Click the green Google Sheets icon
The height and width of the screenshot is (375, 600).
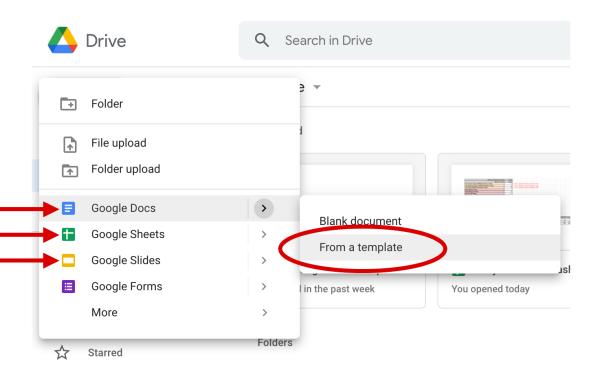point(68,234)
